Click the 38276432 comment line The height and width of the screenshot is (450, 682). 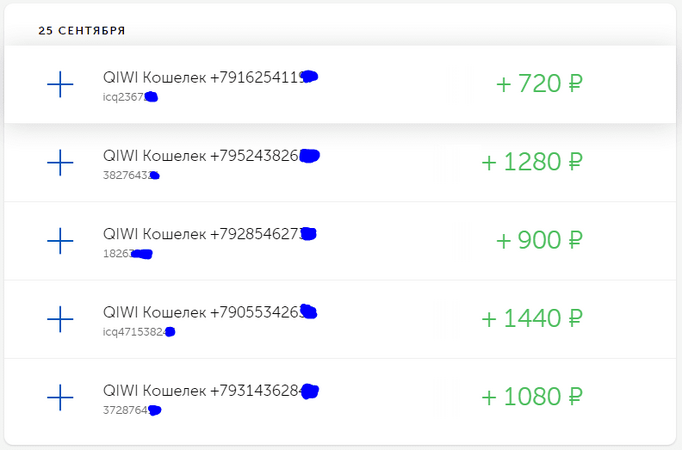coord(131,175)
